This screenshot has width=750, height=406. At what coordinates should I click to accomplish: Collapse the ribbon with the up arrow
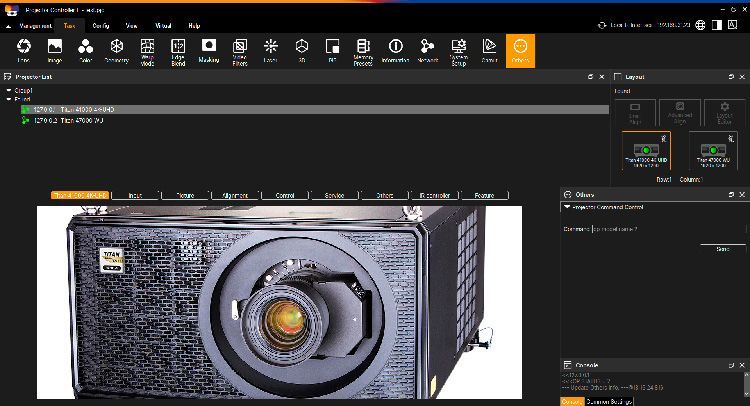[x=8, y=26]
